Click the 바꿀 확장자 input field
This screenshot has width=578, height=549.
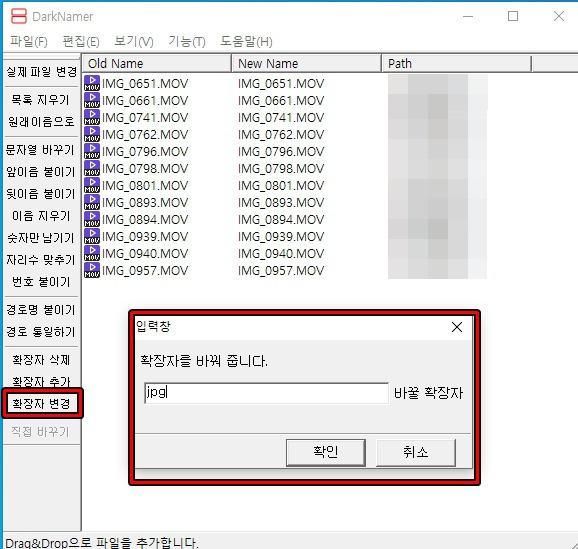pyautogui.click(x=267, y=393)
